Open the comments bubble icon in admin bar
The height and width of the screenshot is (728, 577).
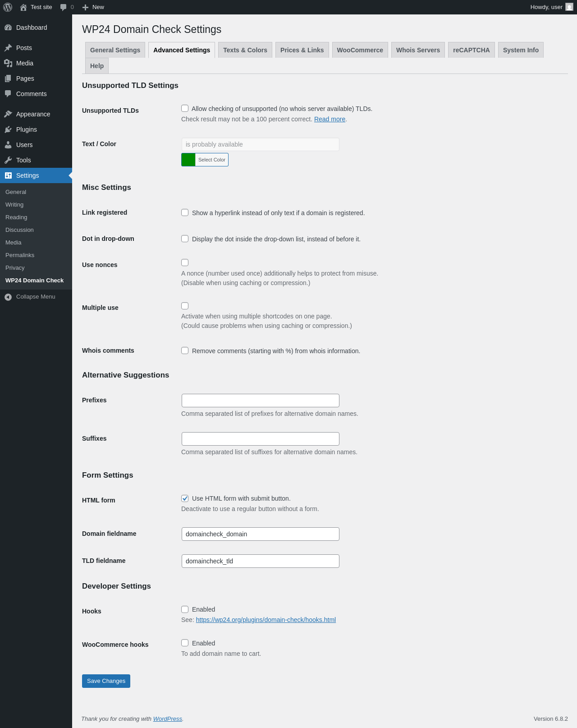tap(63, 7)
